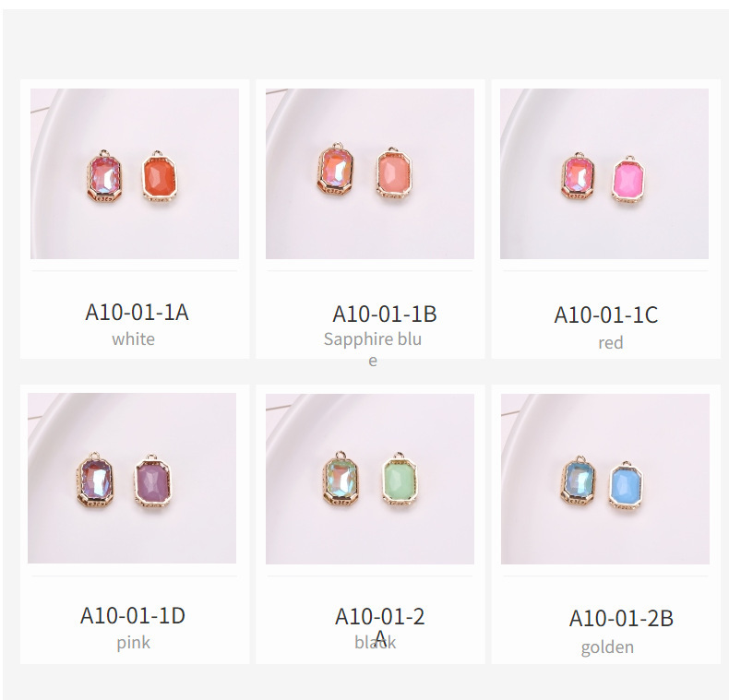Select the 'Sapphire blue' color label
This screenshot has width=729, height=700.
click(373, 349)
